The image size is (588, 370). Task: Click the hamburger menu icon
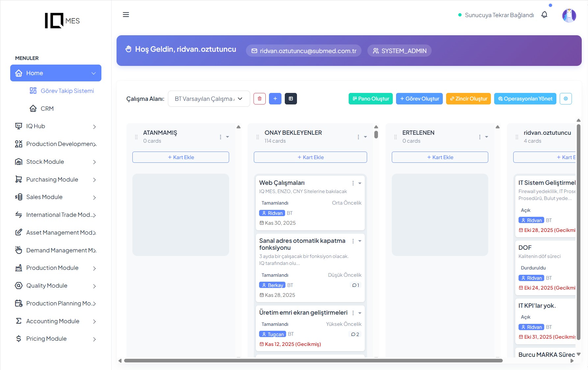[126, 14]
